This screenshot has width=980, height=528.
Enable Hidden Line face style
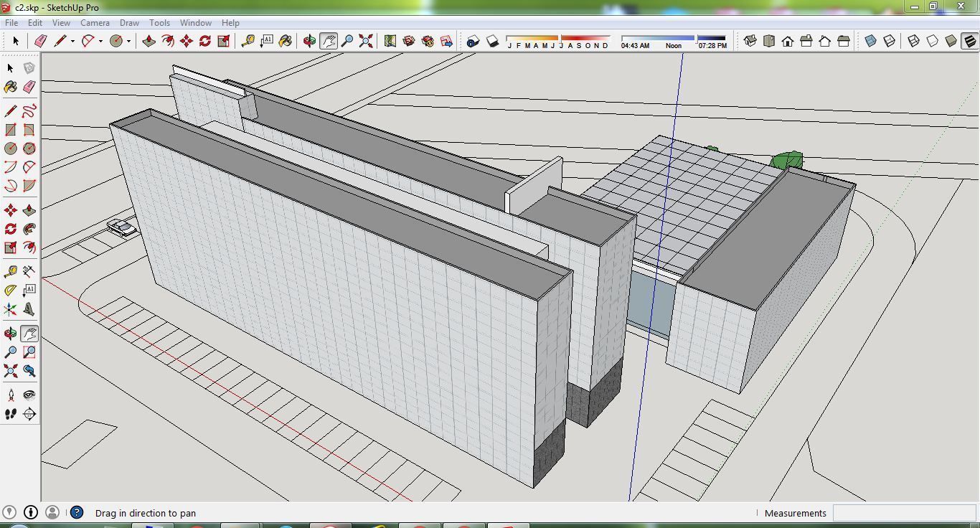pos(933,41)
